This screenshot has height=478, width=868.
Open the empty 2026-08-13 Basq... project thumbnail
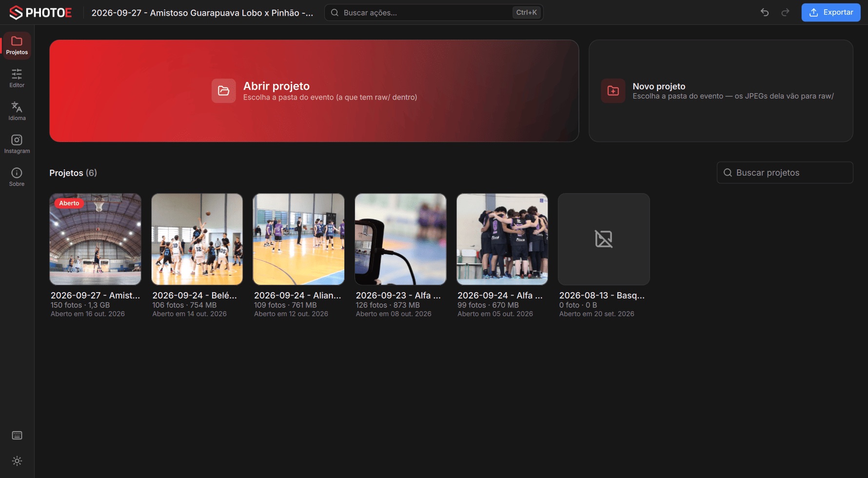pyautogui.click(x=604, y=239)
